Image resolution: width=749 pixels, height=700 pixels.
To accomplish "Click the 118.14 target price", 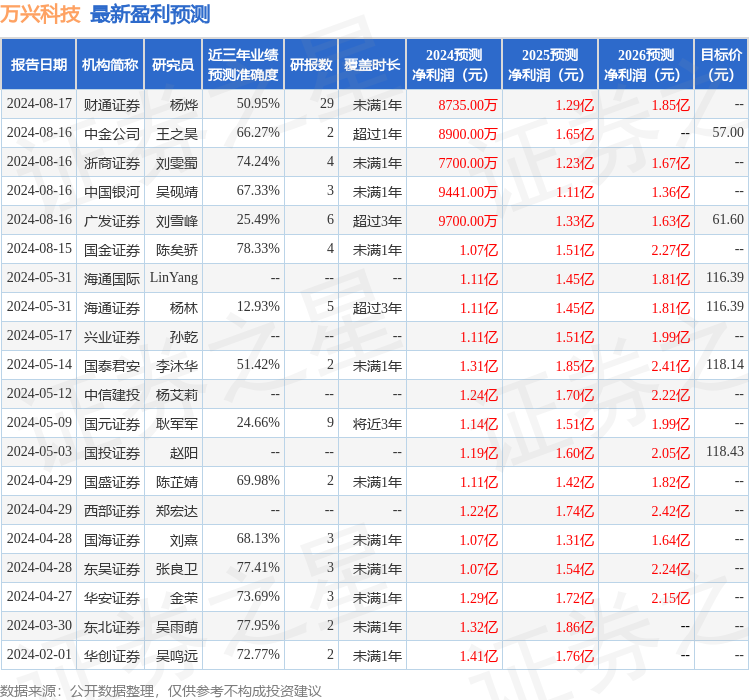I will tap(725, 365).
